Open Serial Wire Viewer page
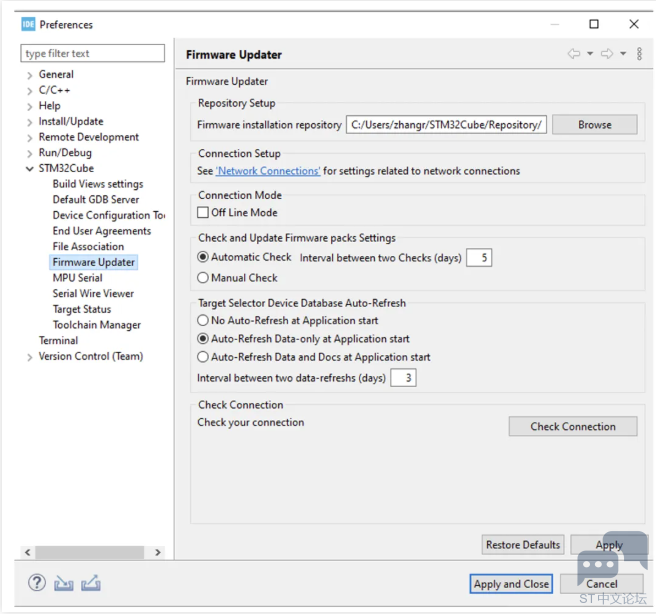 click(x=93, y=294)
